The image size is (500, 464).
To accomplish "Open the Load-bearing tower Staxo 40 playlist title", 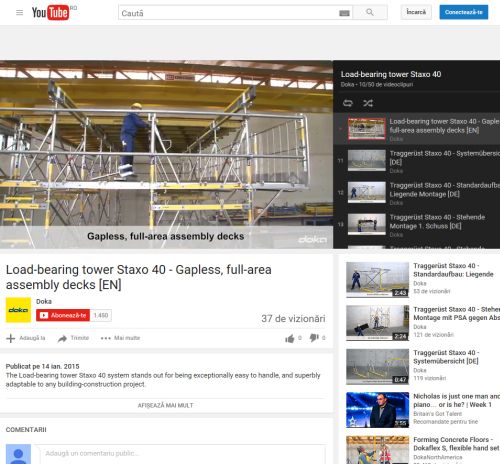I will coord(391,74).
